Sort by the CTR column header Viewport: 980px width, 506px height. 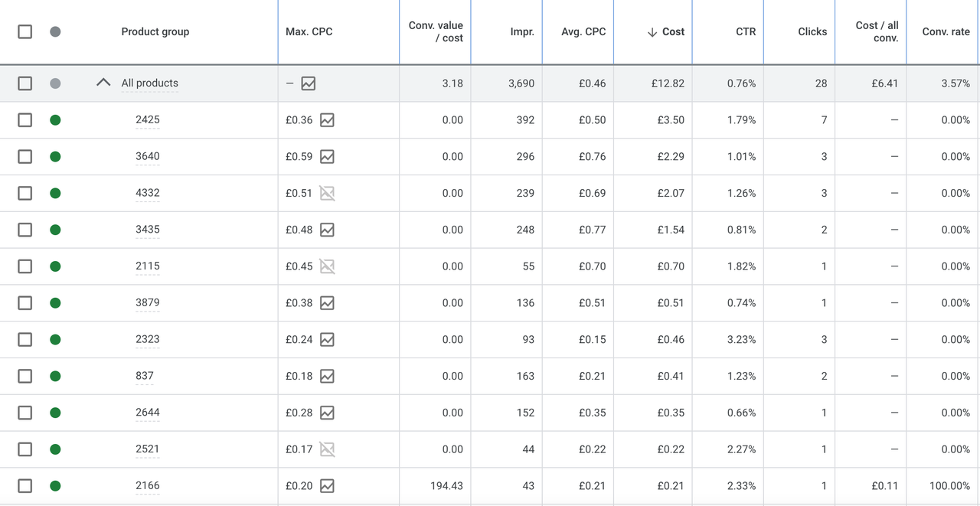746,32
